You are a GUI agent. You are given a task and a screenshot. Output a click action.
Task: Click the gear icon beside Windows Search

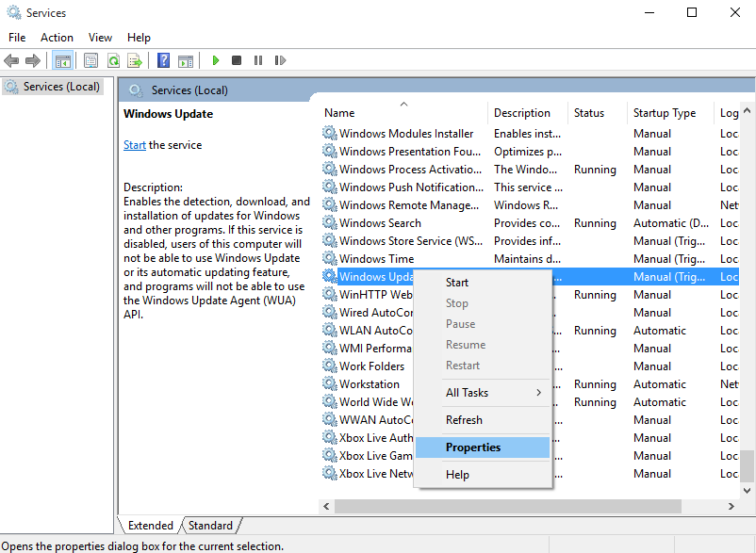330,222
